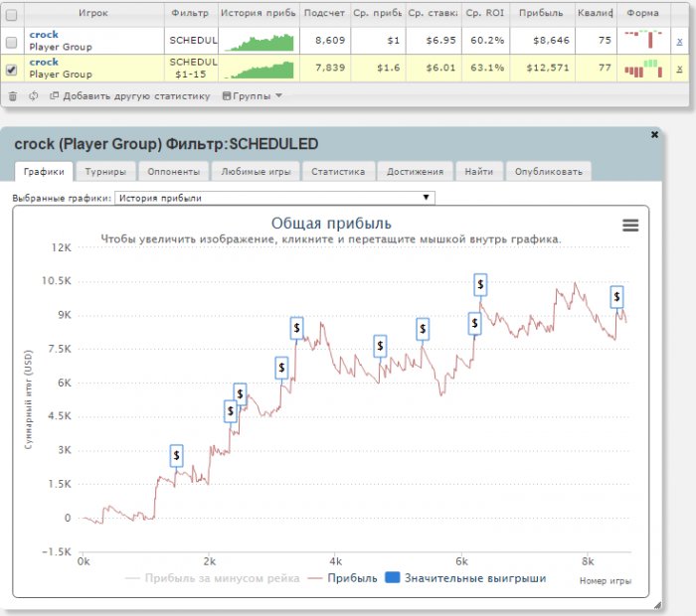Click the trash delete icon below the table
The width and height of the screenshot is (696, 616).
[x=13, y=95]
